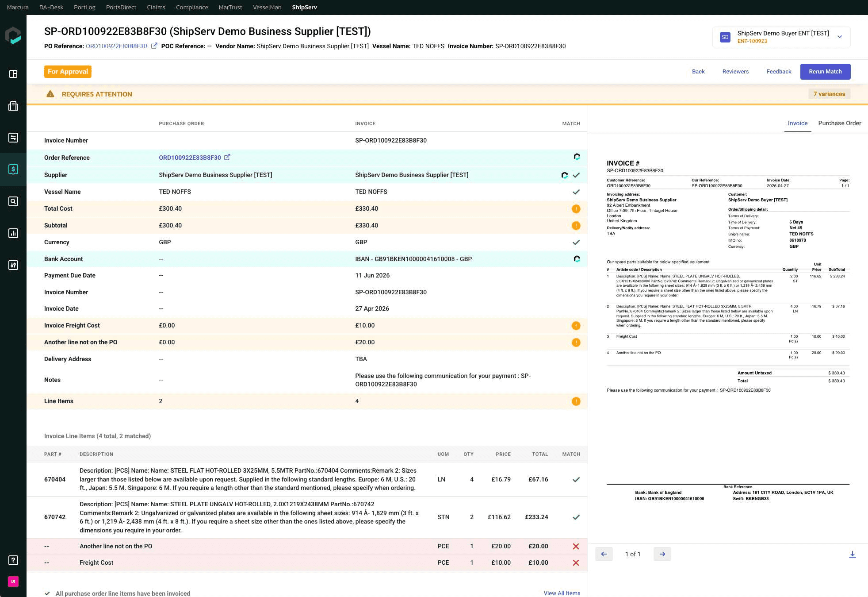This screenshot has height=597, width=868.
Task: Click the Marcura logo in the sidebar
Action: [13, 35]
